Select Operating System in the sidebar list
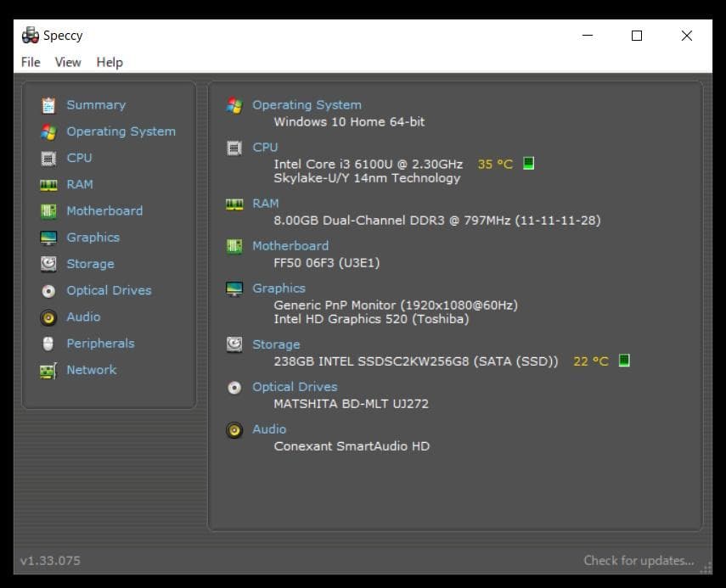Viewport: 726px width, 588px height. tap(121, 132)
